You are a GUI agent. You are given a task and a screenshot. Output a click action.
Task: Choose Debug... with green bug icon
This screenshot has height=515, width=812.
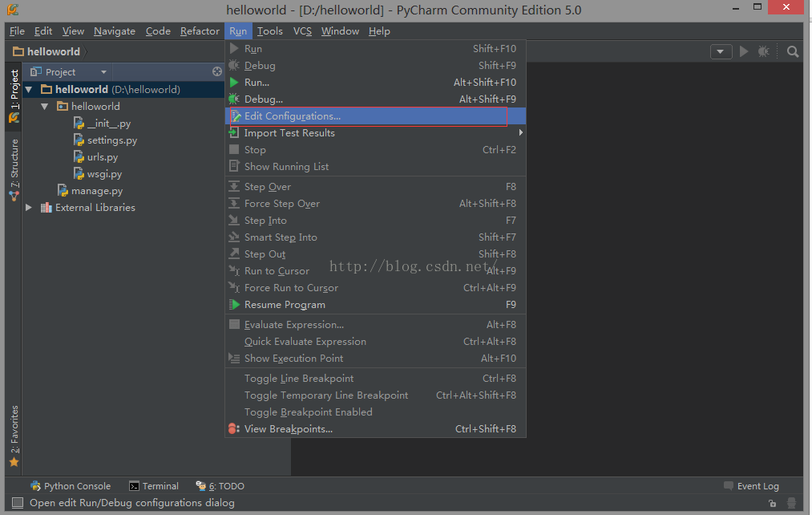375,99
